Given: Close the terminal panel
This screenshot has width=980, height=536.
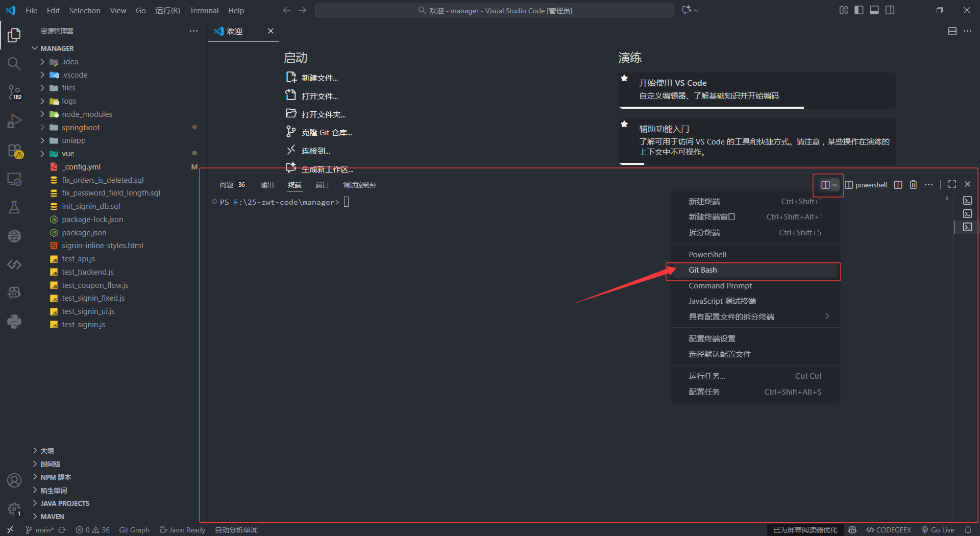Looking at the screenshot, I should pos(968,184).
